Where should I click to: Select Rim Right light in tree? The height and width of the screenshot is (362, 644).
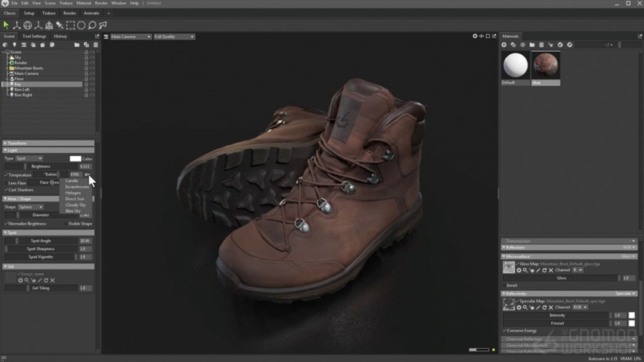pyautogui.click(x=23, y=95)
